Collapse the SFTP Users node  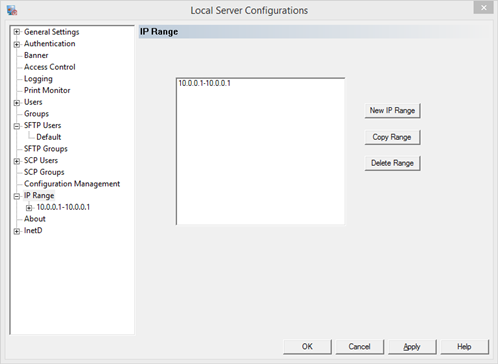pyautogui.click(x=17, y=126)
